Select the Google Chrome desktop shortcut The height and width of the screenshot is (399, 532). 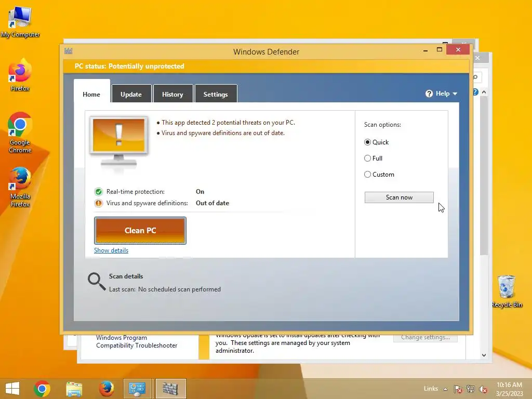tap(20, 132)
